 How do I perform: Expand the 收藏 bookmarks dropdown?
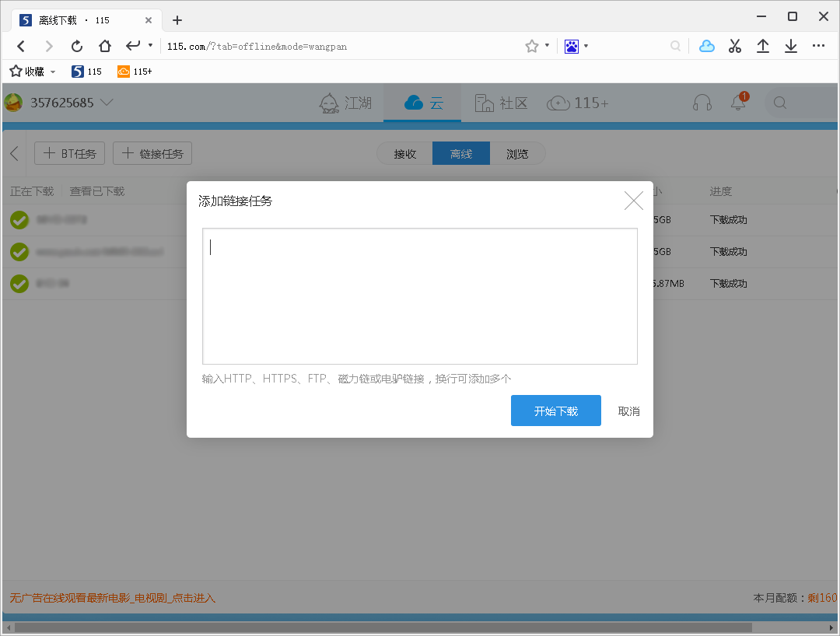53,72
